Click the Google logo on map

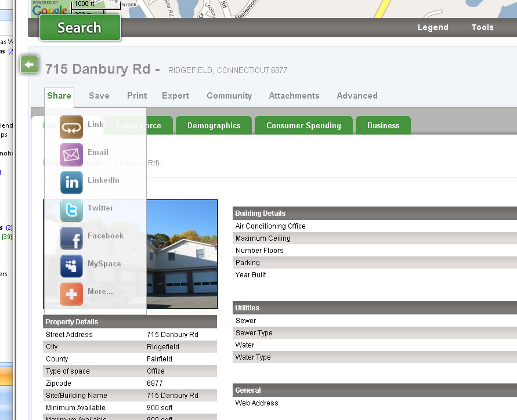[50, 9]
